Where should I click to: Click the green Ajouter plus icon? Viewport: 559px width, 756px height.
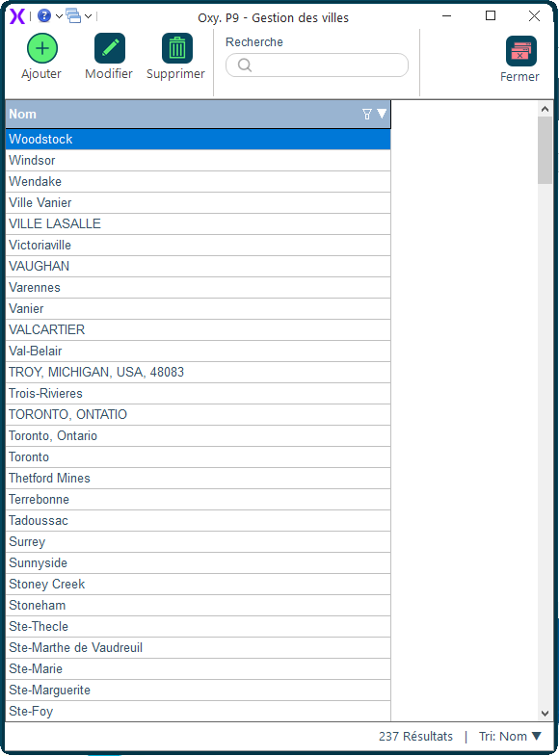[42, 48]
